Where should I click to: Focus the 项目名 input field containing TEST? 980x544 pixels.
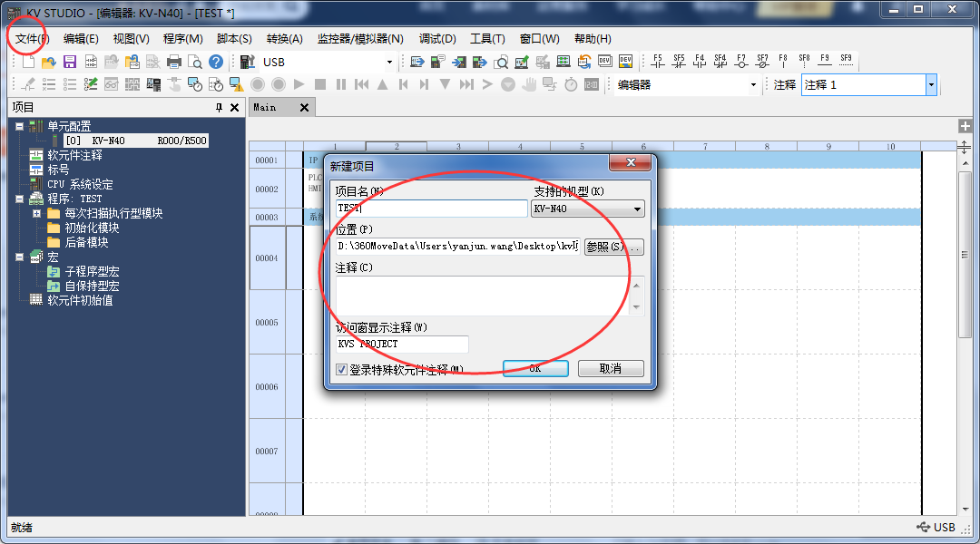pyautogui.click(x=431, y=208)
